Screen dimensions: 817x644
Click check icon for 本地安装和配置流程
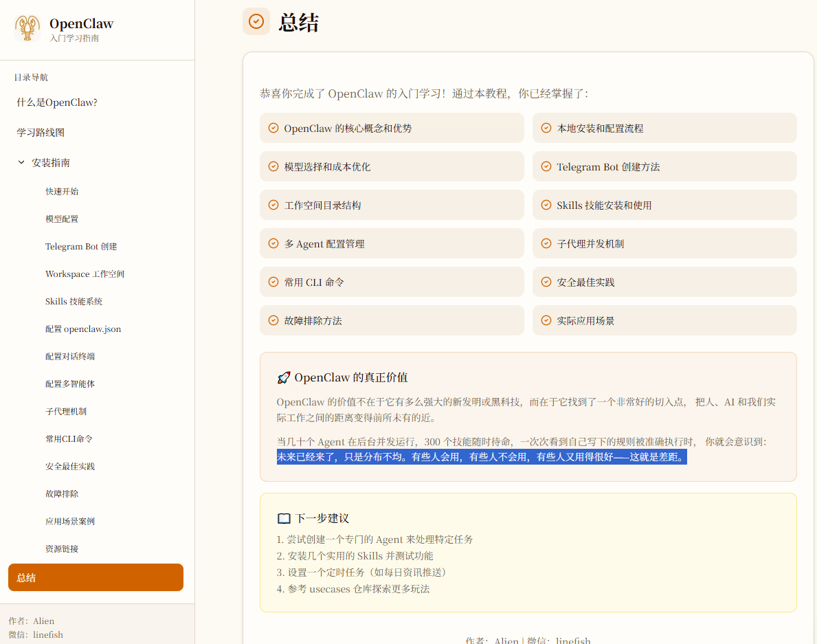point(546,128)
